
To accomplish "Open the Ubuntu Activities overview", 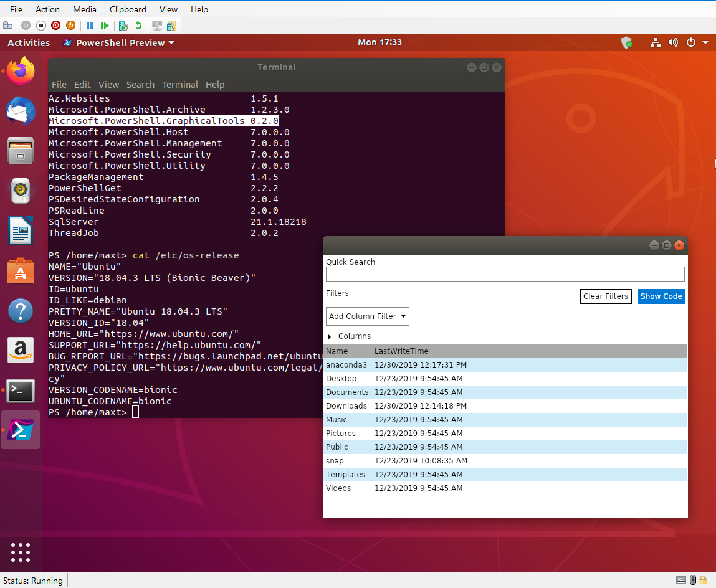I will click(x=29, y=43).
